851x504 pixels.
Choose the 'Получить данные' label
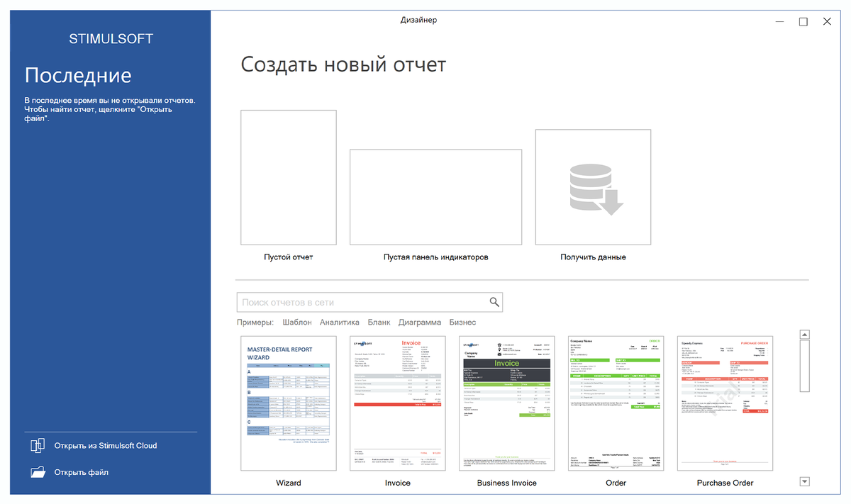[x=594, y=257]
